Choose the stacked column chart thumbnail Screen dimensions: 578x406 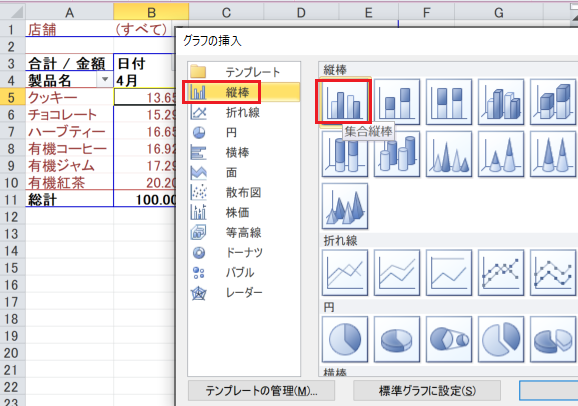[x=397, y=102]
